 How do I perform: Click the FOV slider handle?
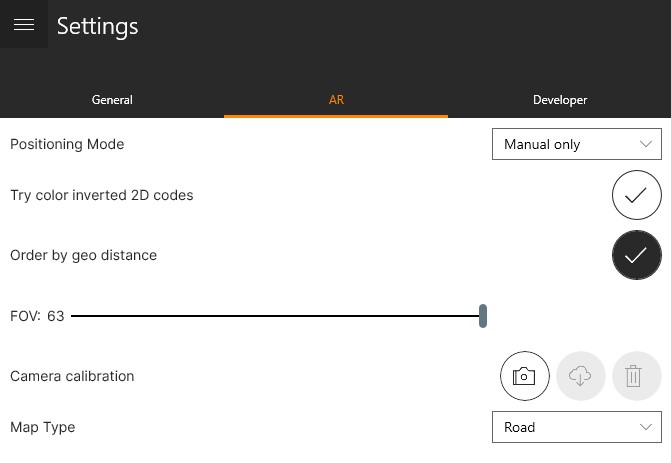pos(483,316)
